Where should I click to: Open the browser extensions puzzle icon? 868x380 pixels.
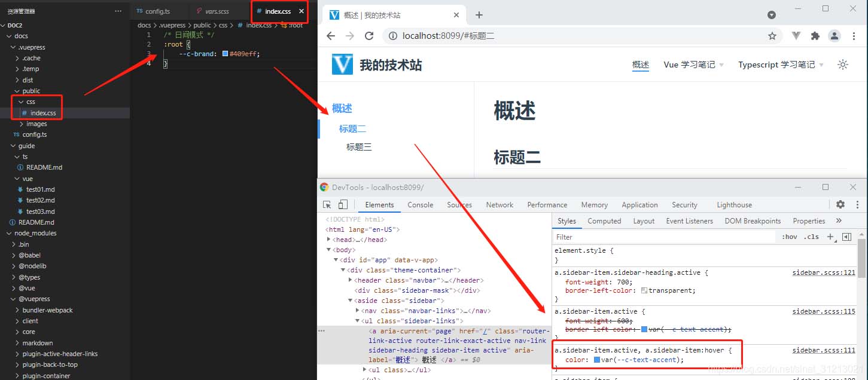click(x=815, y=36)
